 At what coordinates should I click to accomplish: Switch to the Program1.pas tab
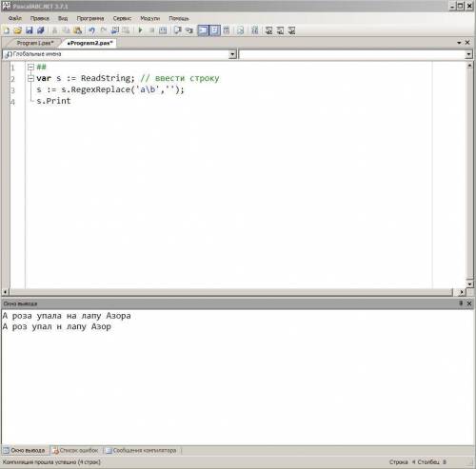point(35,43)
